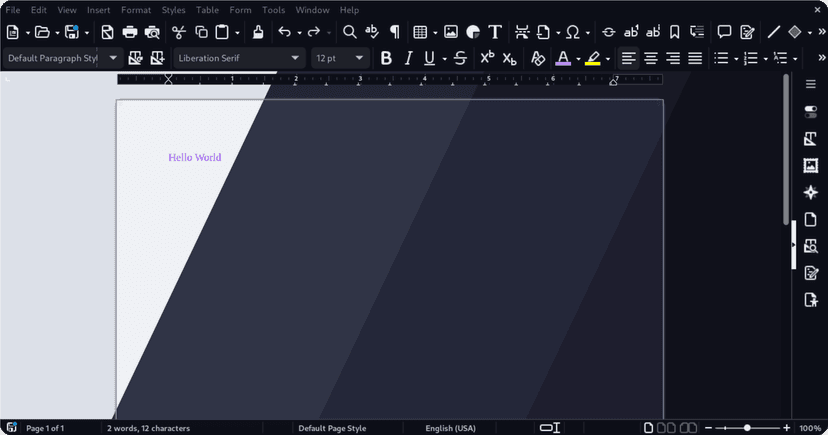Select the Clone Formatting paintbrush tool
The image size is (828, 435).
(x=258, y=32)
